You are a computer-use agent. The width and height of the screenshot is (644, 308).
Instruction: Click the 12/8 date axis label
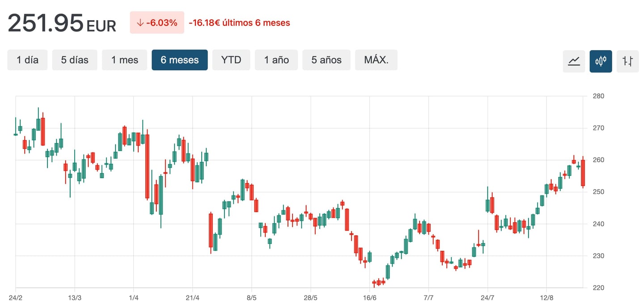pyautogui.click(x=547, y=298)
